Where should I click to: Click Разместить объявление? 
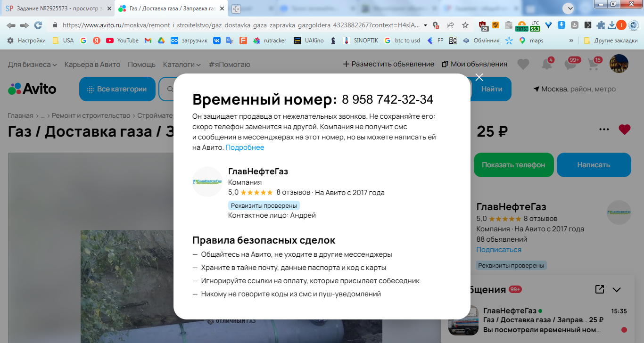click(388, 64)
